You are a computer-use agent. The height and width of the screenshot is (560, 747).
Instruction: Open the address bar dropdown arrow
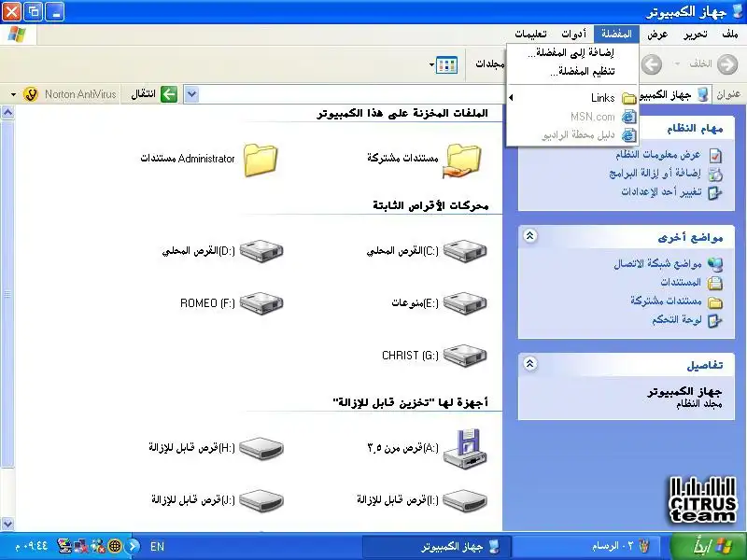click(x=191, y=94)
